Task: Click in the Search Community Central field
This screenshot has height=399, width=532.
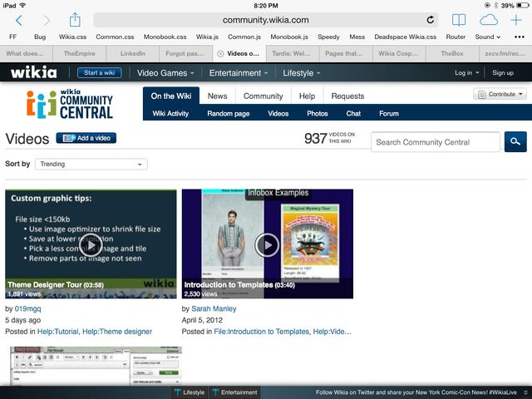Action: 436,142
